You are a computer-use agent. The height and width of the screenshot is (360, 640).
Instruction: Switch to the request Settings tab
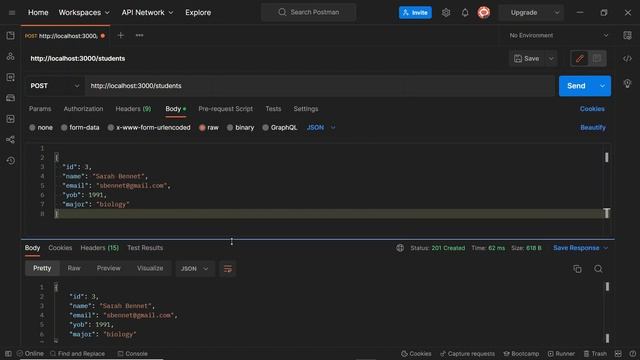pyautogui.click(x=306, y=109)
